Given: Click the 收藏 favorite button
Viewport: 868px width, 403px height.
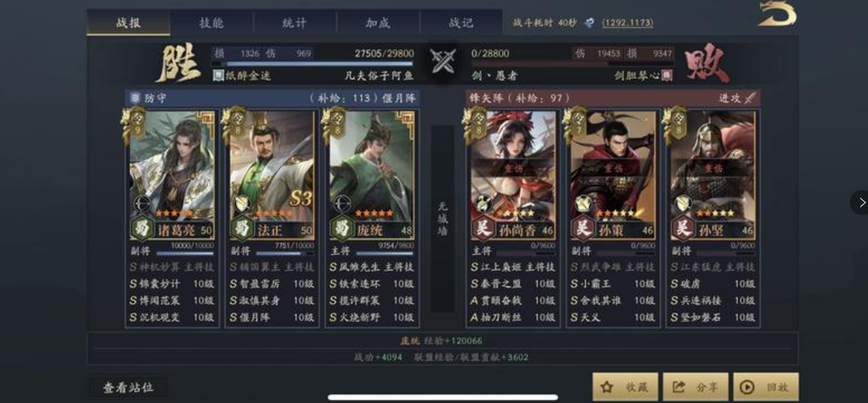Looking at the screenshot, I should [x=625, y=387].
